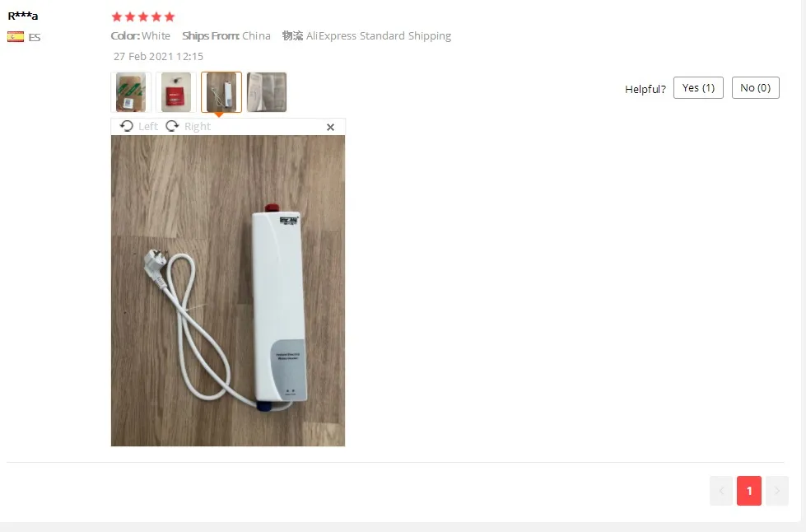This screenshot has height=532, width=806.
Task: Open the fourth review thumbnail
Action: 266,92
